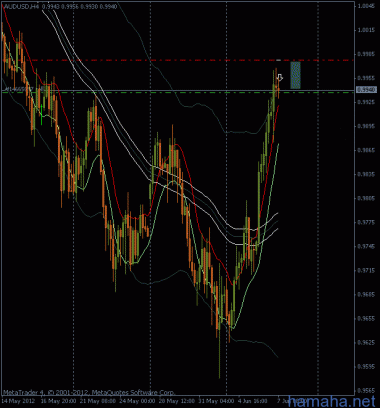Click the 0.9955 price axis label
The width and height of the screenshot is (380, 408).
(x=366, y=78)
